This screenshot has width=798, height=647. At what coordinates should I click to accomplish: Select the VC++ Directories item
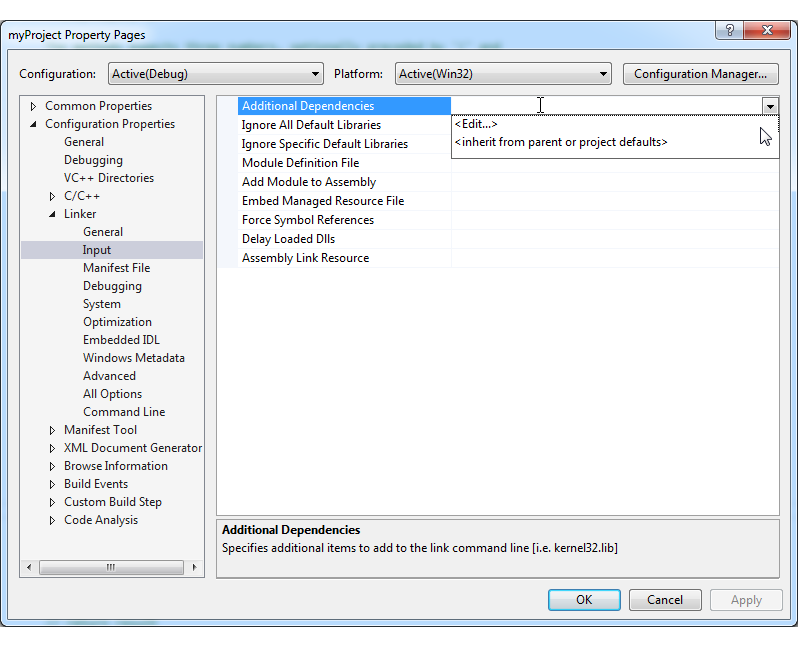[x=109, y=178]
